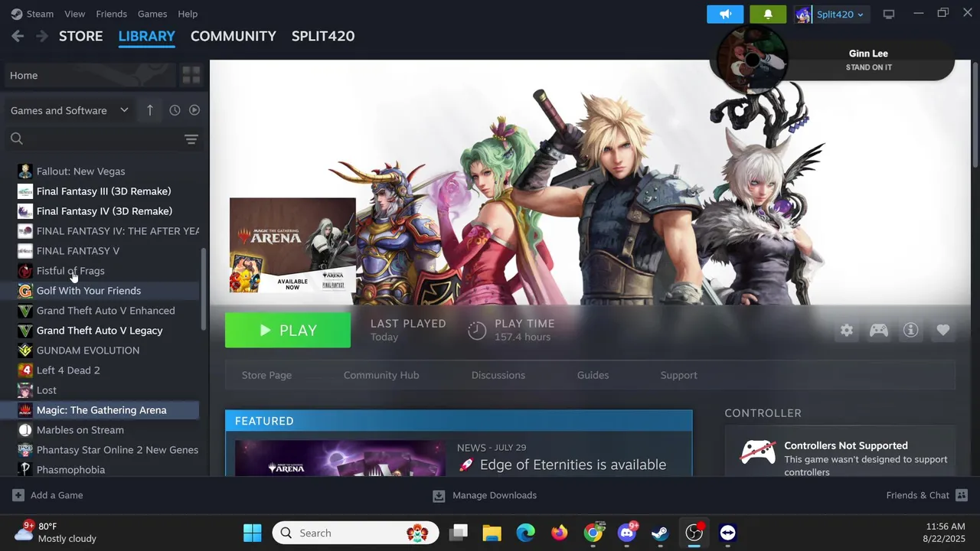Open the game settings gear icon
980x551 pixels.
(x=846, y=330)
